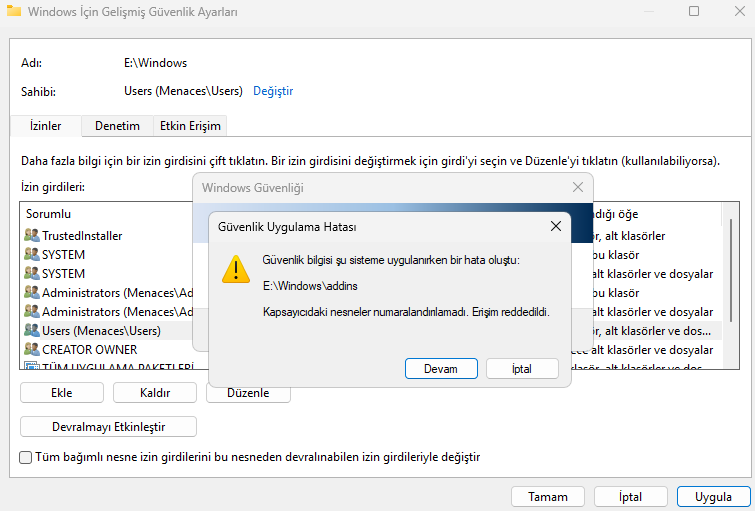Click the Sorumlu column header

click(48, 214)
